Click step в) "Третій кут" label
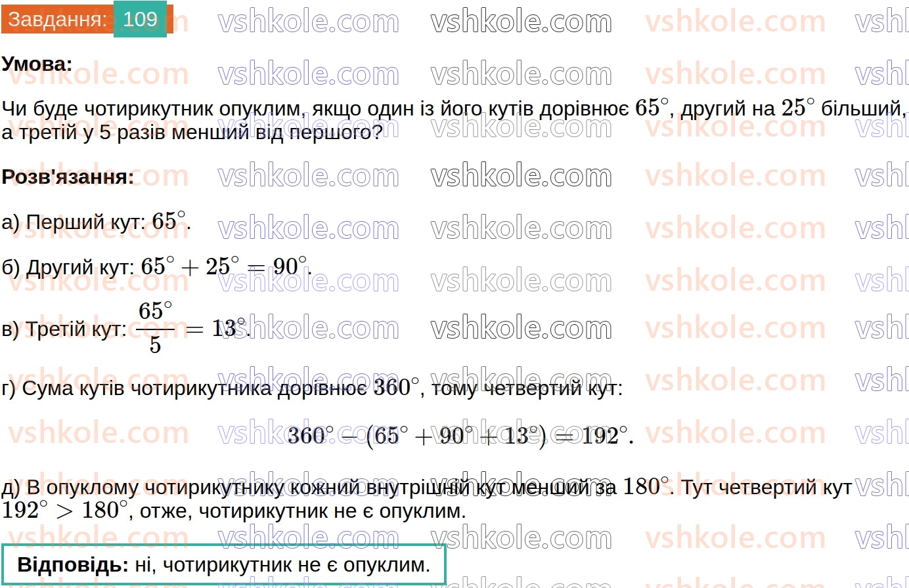This screenshot has width=909, height=588. (64, 329)
